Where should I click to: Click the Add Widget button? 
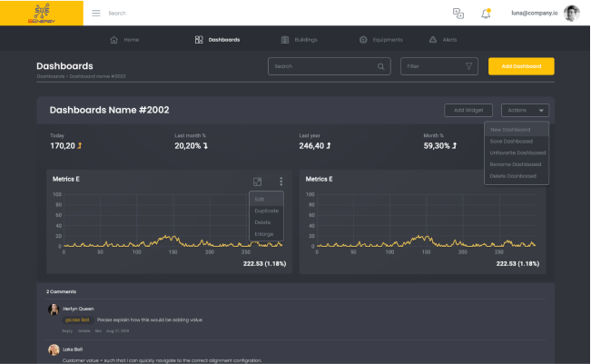click(x=468, y=111)
